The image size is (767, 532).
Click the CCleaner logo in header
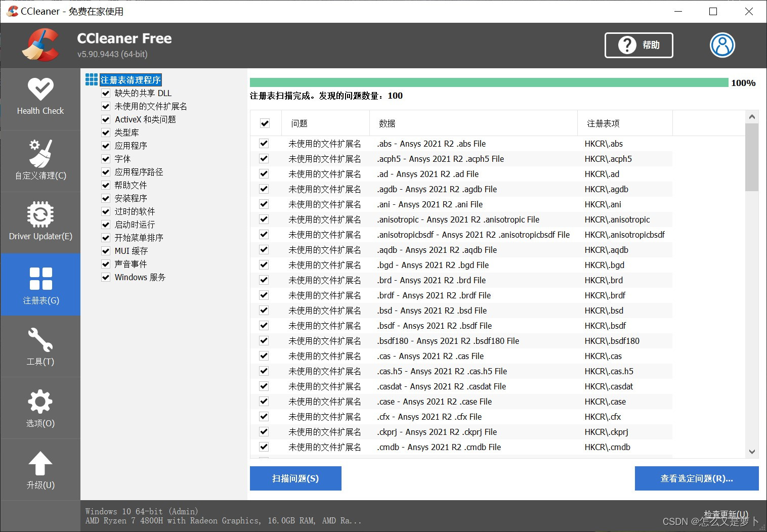40,45
